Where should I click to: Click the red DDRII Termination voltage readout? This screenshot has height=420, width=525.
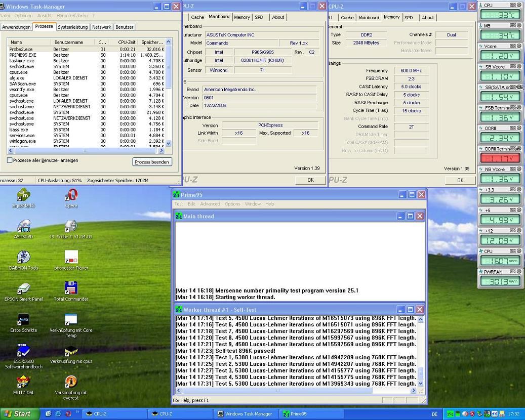click(x=500, y=158)
